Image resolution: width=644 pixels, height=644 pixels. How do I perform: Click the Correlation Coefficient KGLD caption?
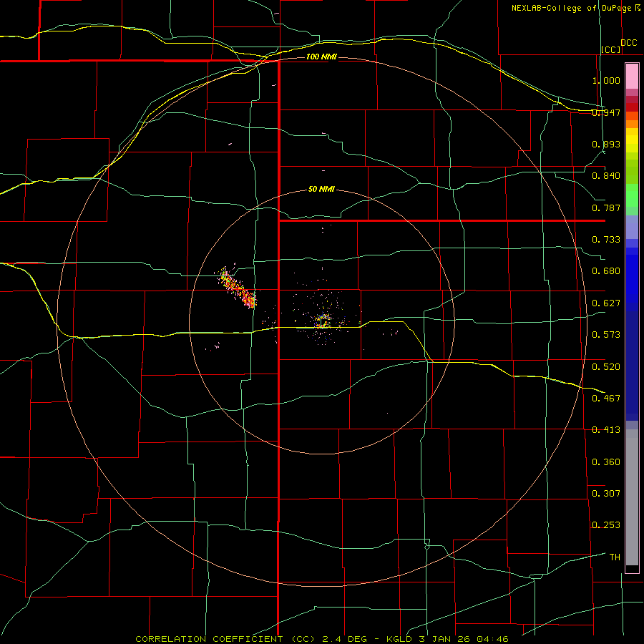click(322, 639)
